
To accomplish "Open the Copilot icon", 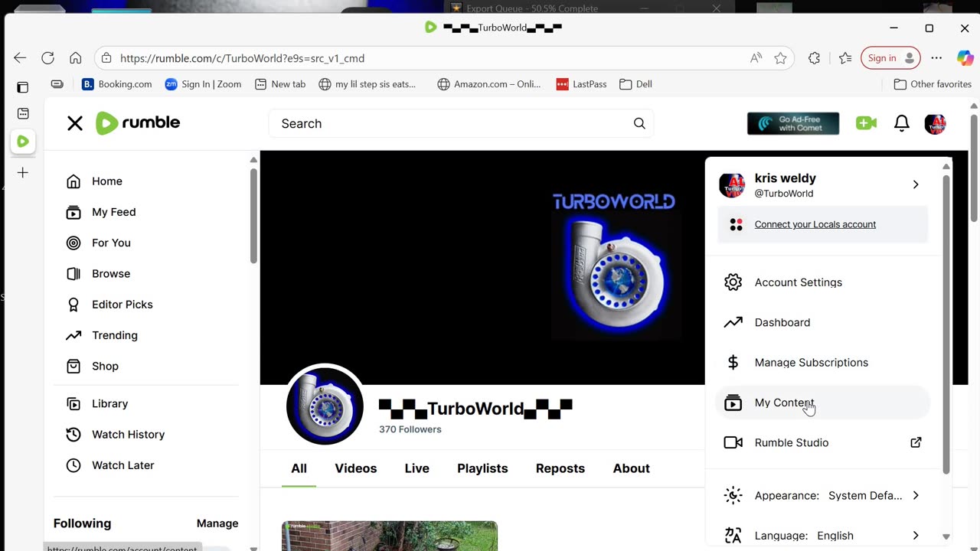I will tap(965, 58).
